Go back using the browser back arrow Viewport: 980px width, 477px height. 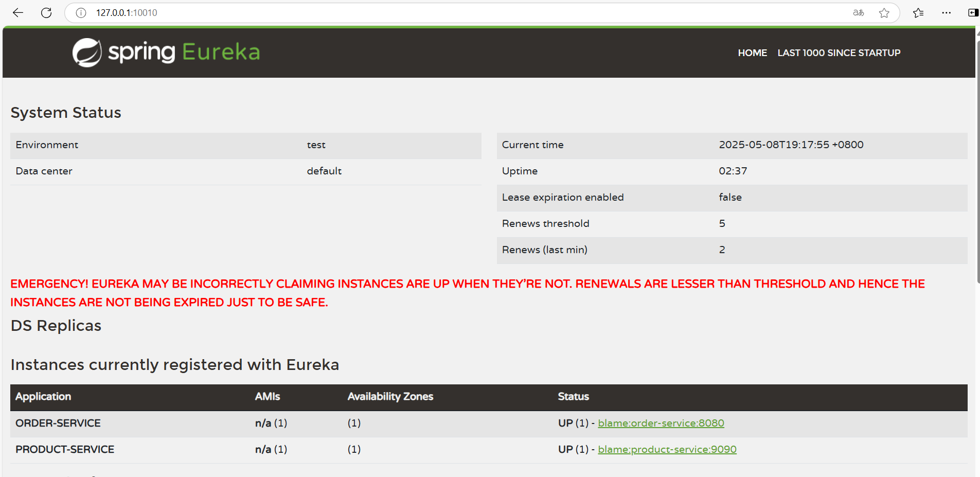click(x=18, y=13)
